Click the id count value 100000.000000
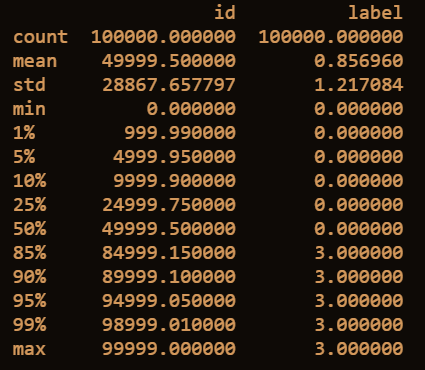425x370 pixels. pos(163,37)
